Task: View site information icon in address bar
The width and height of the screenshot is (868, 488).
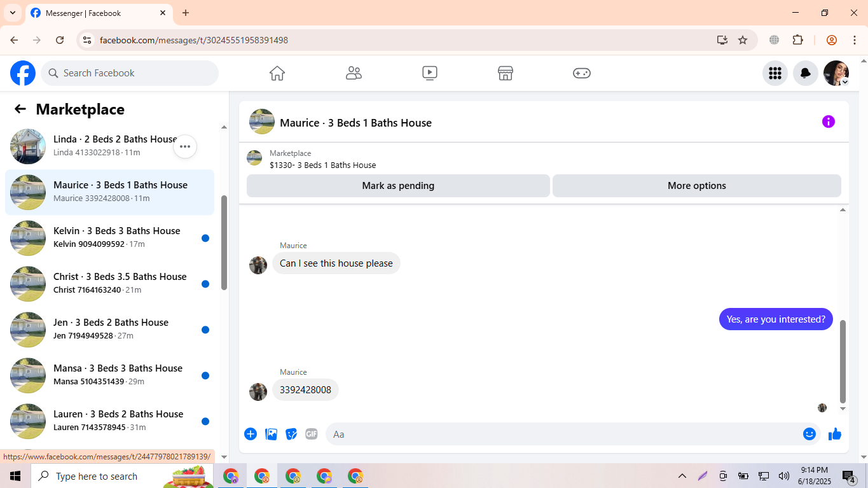Action: [87, 40]
